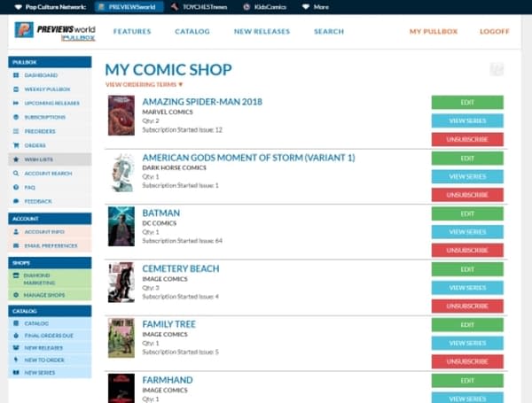Unsubscribe from Cemetery Beach
This screenshot has width=532, height=403.
pyautogui.click(x=467, y=306)
